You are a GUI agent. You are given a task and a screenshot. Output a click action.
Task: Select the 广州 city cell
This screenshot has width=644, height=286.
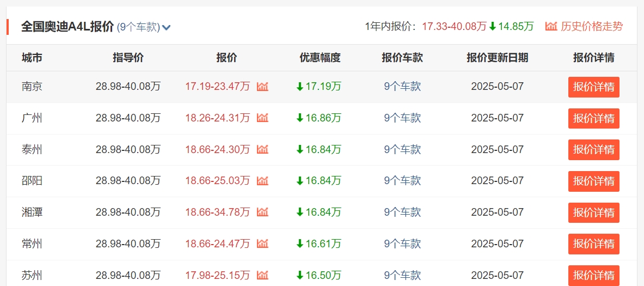pyautogui.click(x=32, y=118)
